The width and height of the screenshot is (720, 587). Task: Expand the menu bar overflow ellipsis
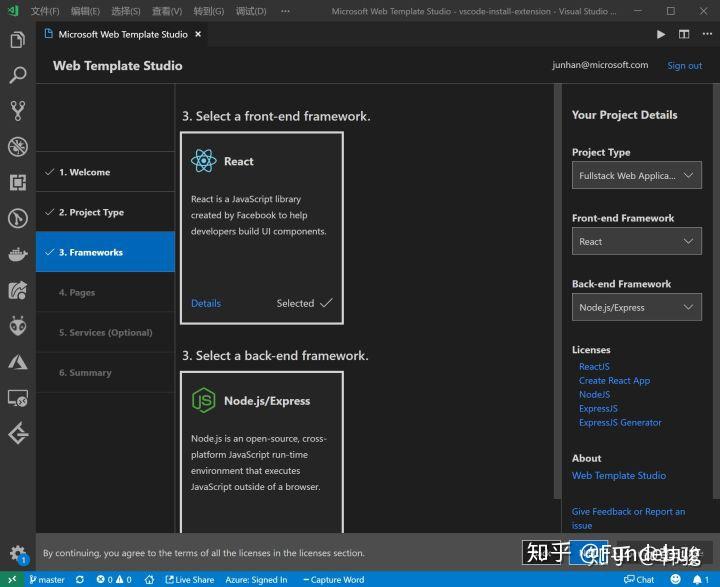285,11
